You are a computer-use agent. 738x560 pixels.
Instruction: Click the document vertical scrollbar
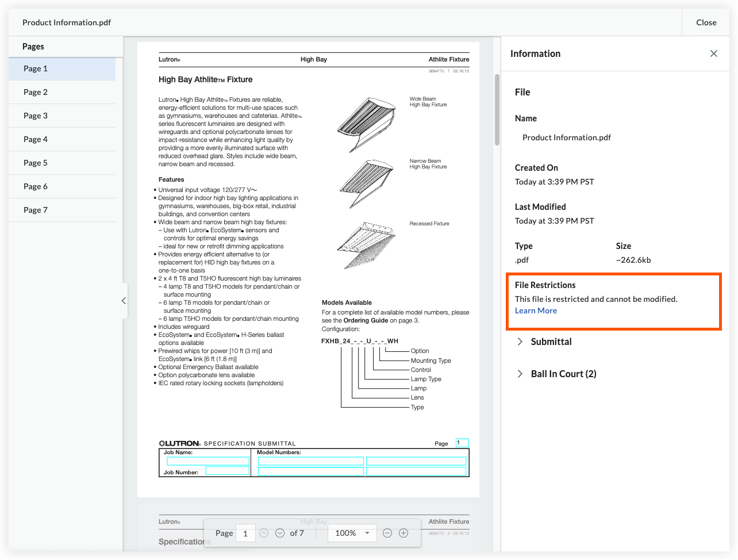[497, 109]
